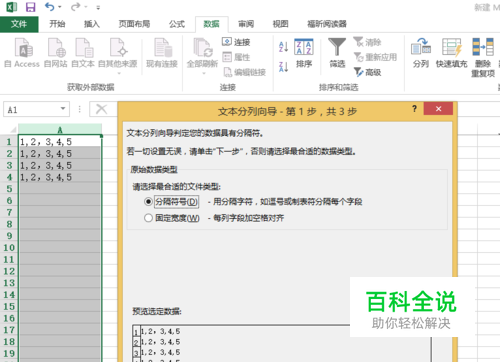500x362 pixels.
Task: Select column A header
Action: tap(60, 129)
